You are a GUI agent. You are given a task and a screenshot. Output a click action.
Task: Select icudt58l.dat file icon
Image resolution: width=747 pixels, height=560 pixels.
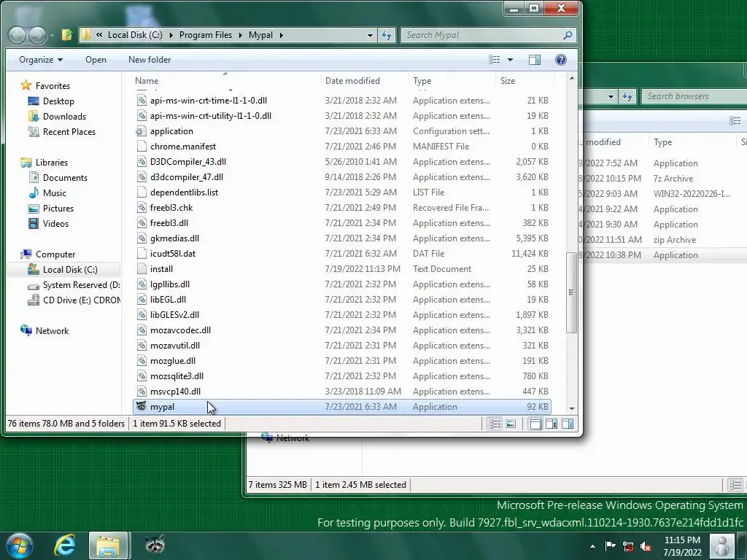coord(141,253)
